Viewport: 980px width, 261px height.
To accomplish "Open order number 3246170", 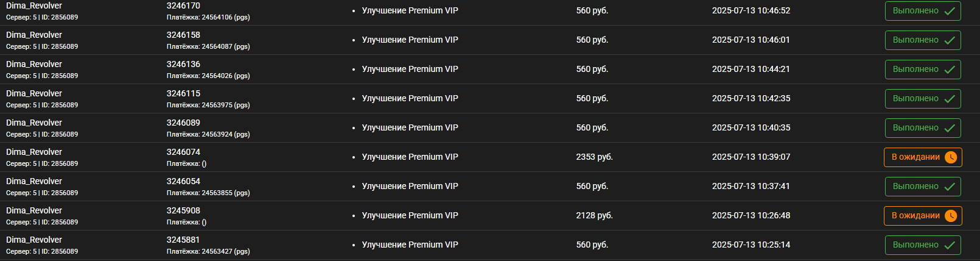I will (x=183, y=5).
